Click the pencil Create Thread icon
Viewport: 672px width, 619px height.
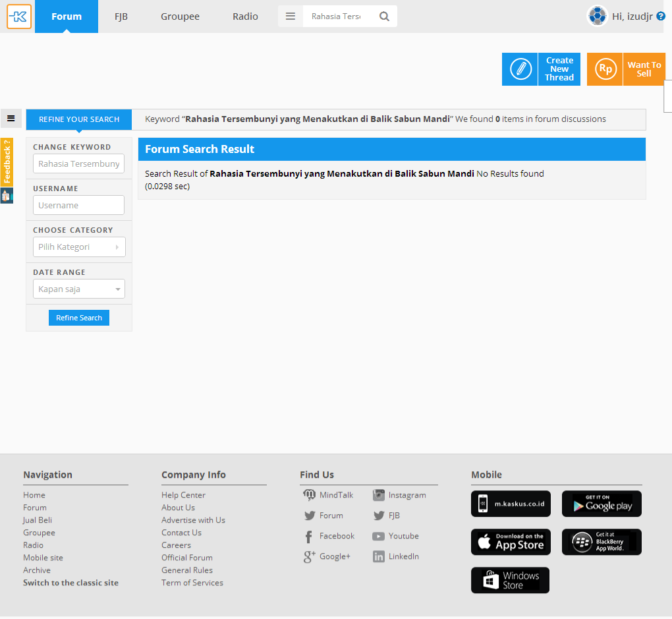pos(520,69)
